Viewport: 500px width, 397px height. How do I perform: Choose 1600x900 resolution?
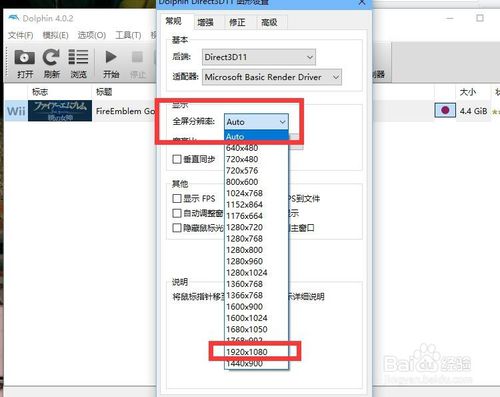tap(256, 306)
